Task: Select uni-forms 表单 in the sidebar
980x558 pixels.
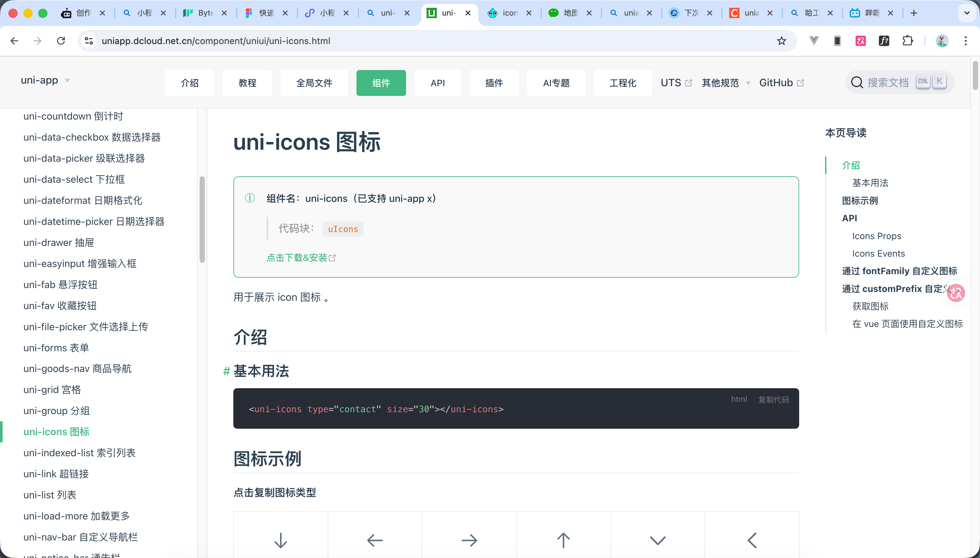Action: point(56,348)
